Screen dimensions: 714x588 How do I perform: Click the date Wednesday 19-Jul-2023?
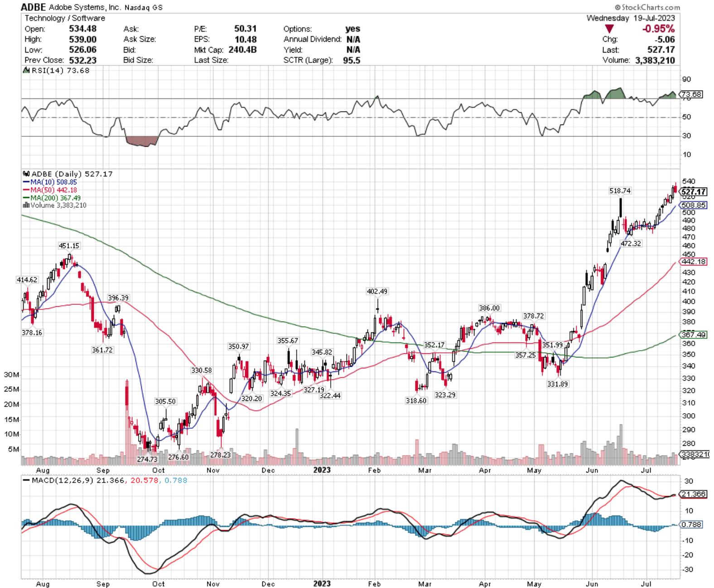(x=631, y=18)
